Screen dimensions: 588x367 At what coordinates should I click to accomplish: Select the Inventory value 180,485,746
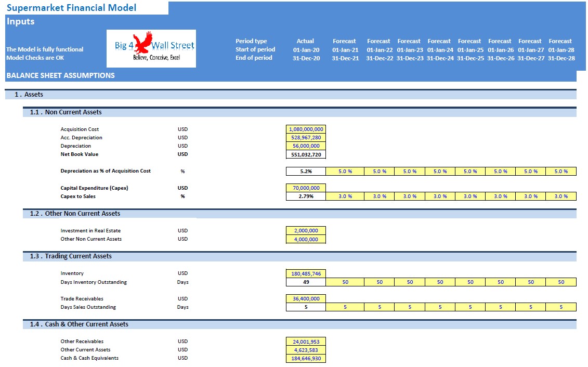[306, 273]
